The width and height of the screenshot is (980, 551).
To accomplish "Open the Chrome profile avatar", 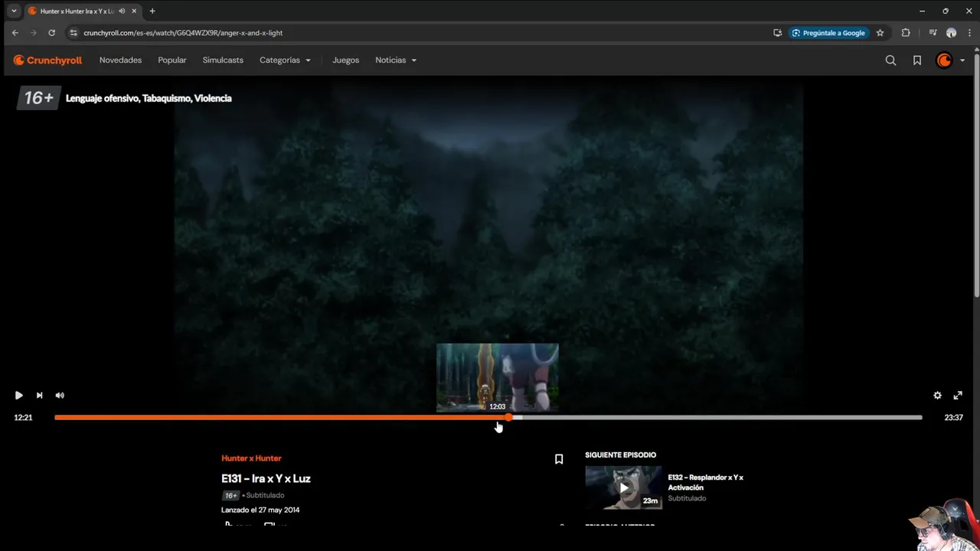I will click(951, 33).
